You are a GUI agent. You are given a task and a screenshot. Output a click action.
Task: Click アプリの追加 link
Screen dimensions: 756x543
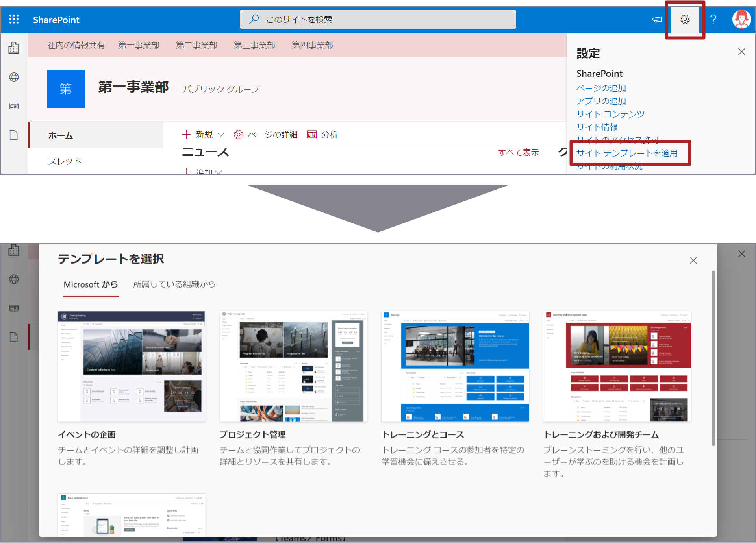601,101
